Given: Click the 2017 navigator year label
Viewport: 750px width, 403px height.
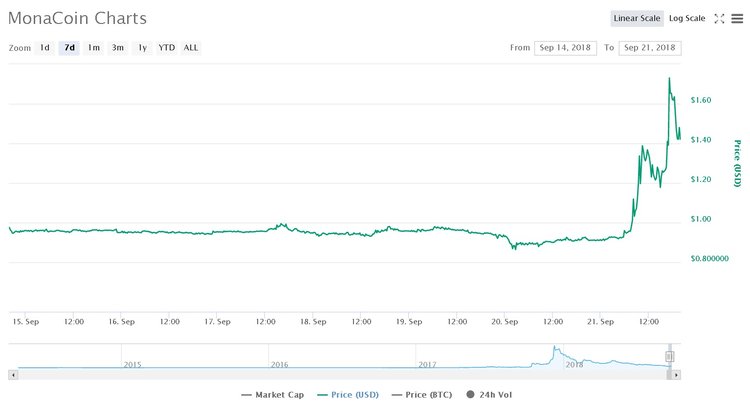Looking at the screenshot, I should [x=427, y=364].
